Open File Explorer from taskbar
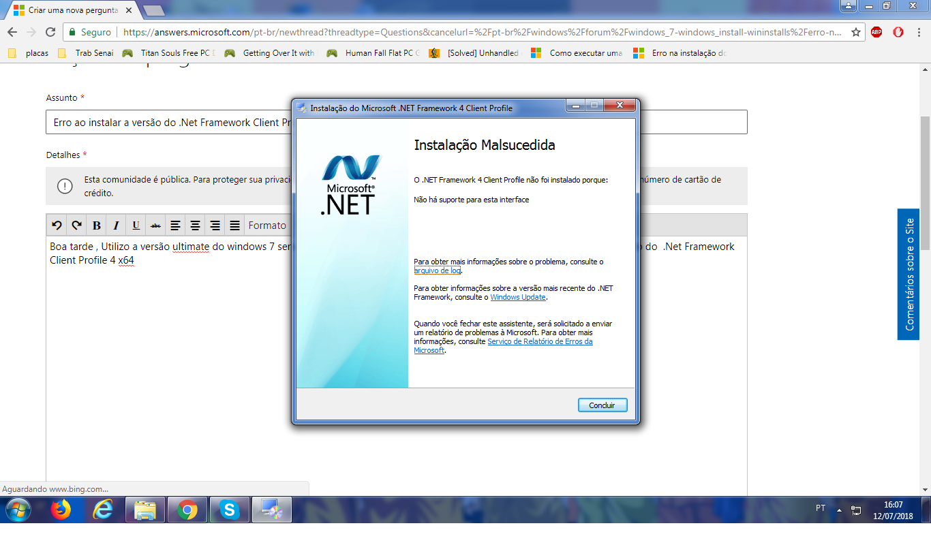 (145, 510)
